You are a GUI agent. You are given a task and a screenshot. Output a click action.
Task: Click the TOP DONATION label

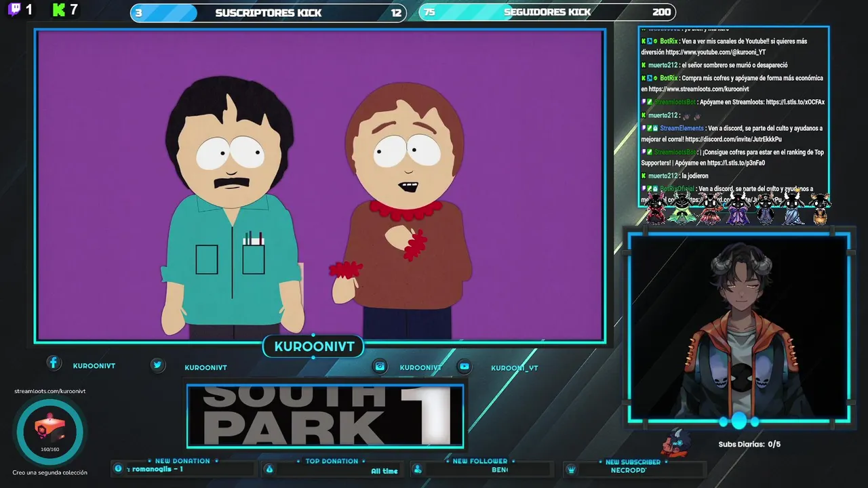332,461
